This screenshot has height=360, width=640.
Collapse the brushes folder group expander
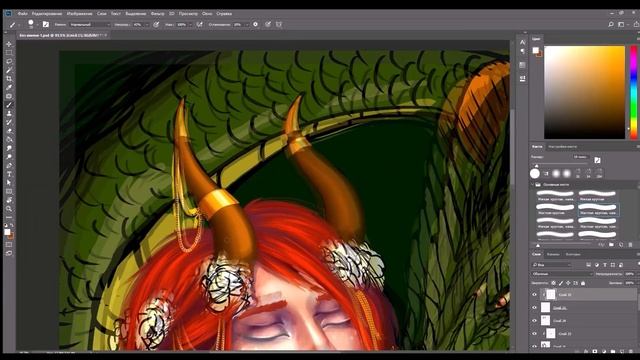pyautogui.click(x=533, y=184)
